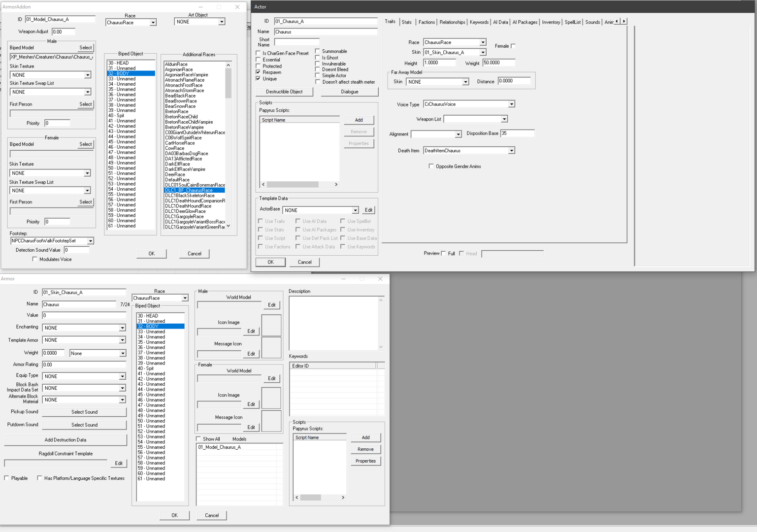Select the Inventory tab
Image resolution: width=757 pixels, height=532 pixels.
tap(551, 22)
